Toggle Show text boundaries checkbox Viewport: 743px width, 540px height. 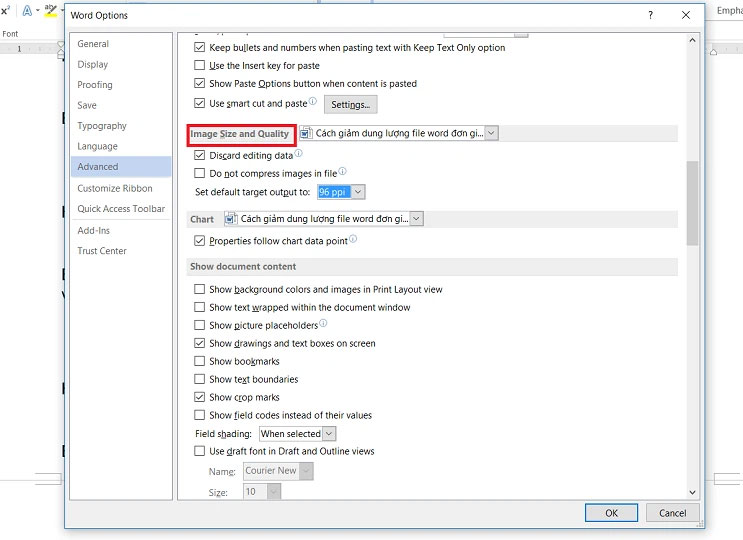click(200, 379)
